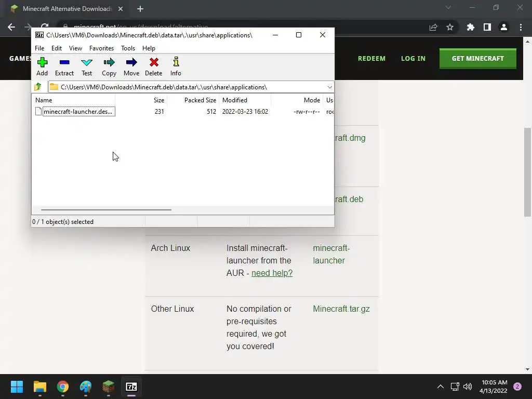The width and height of the screenshot is (532, 399).
Task: Select the minecraft-launcher.des... file
Action: pyautogui.click(x=78, y=112)
